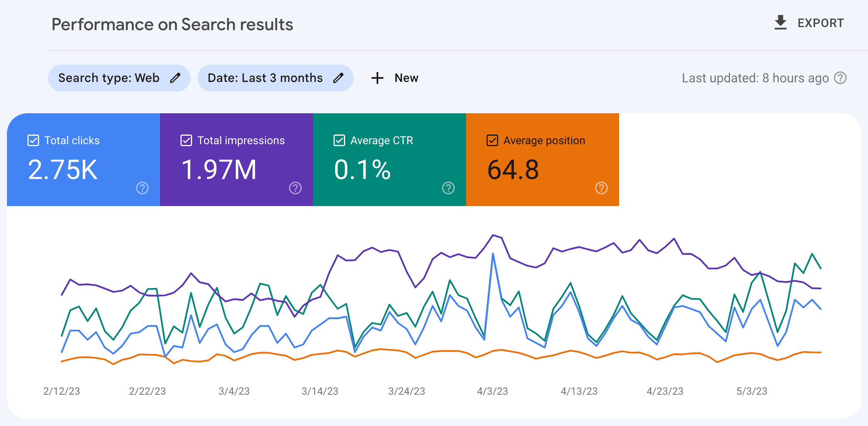868x426 pixels.
Task: Uncheck the Total clicks checkbox
Action: (33, 140)
